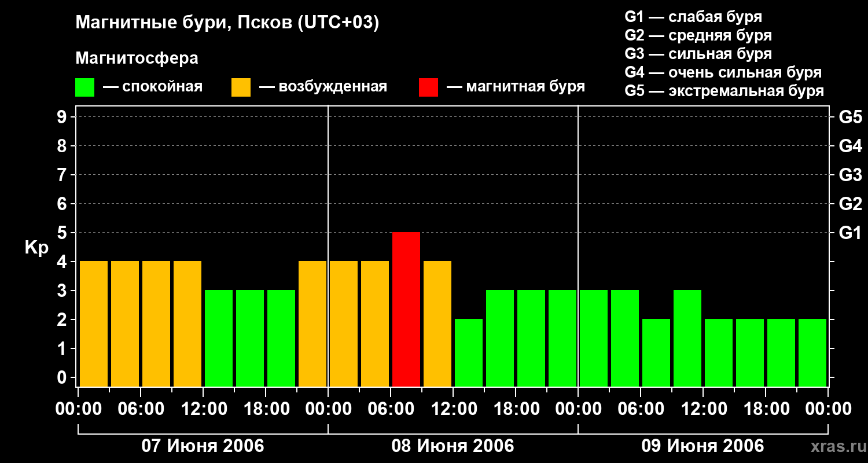Click the Kp axis value '3'
Viewport: 868px width, 463px height.
coord(63,291)
